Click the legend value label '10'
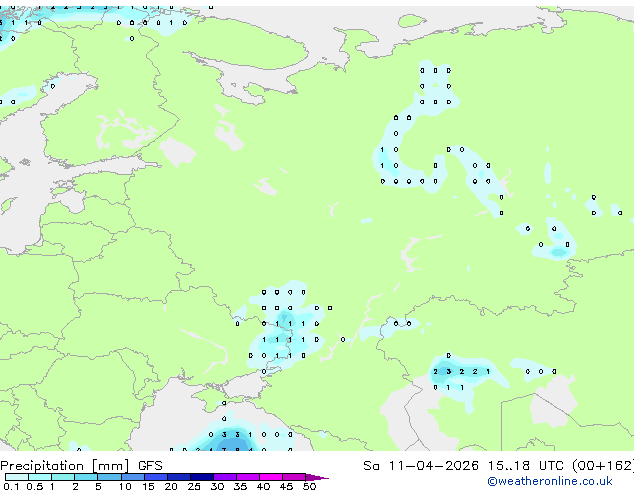Screen dimensions: 634x490 coord(125,486)
